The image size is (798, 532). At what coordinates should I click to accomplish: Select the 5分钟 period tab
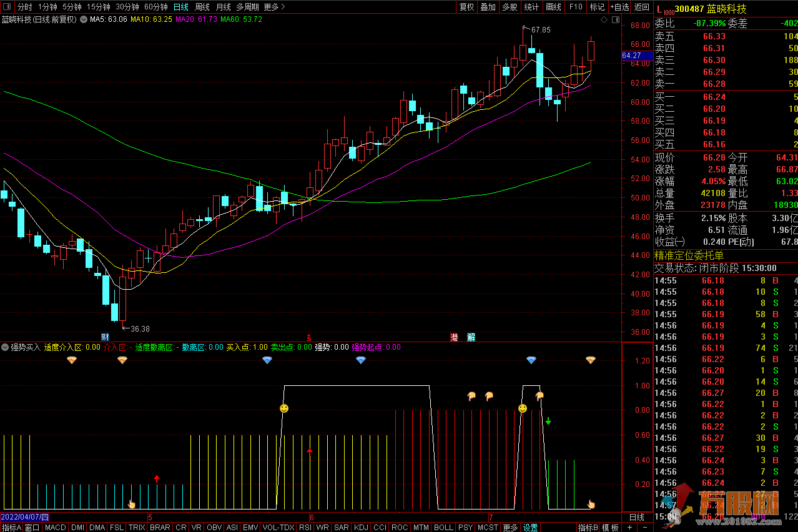pyautogui.click(x=72, y=7)
